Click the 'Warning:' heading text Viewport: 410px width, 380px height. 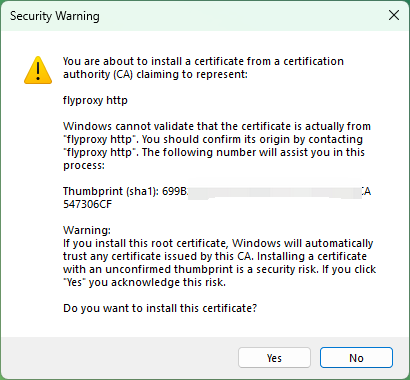87,230
